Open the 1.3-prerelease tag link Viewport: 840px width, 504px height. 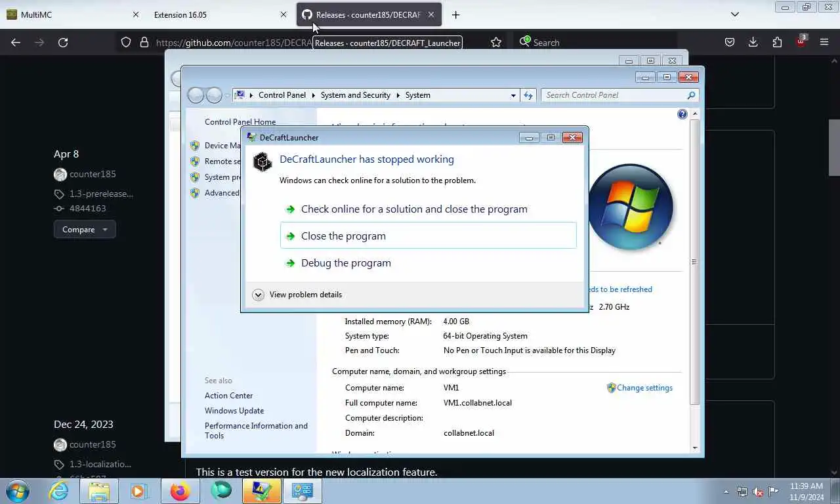101,194
